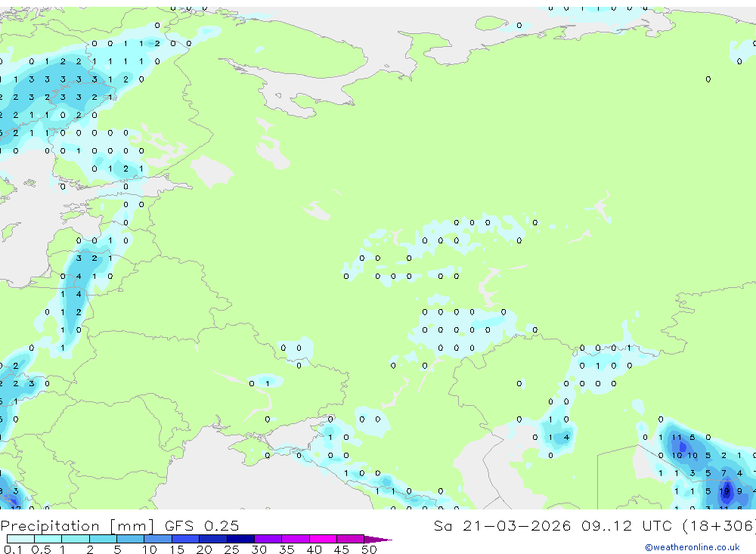Click the legend label '40'
Screen dimensions: 756x554
[x=314, y=549]
